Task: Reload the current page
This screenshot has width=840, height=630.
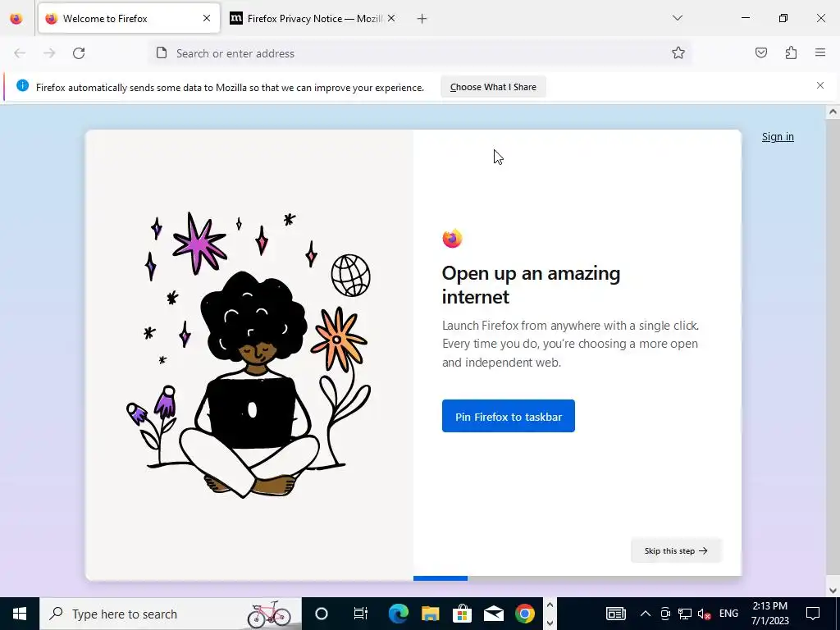Action: pos(79,53)
